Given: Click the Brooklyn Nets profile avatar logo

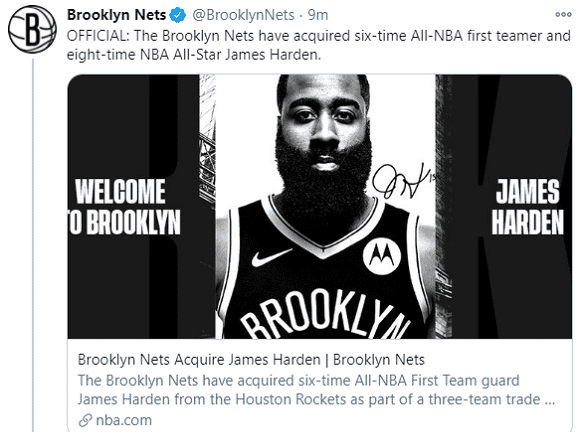Looking at the screenshot, I should [x=32, y=29].
